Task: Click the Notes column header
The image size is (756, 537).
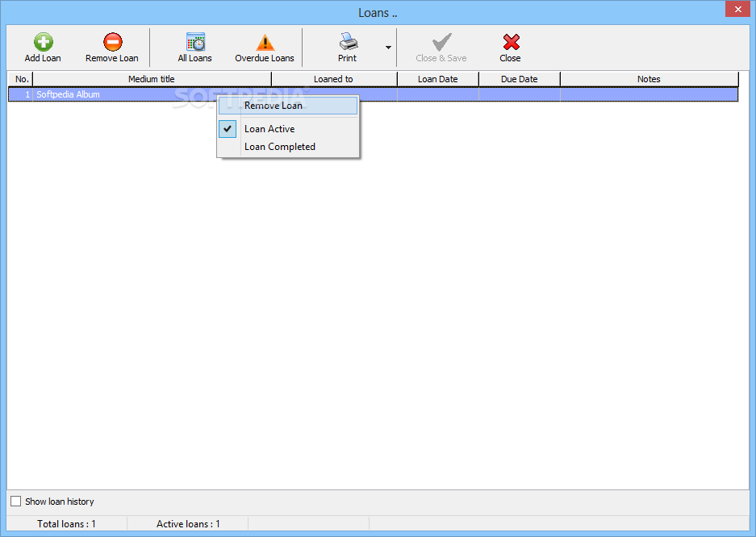Action: coord(649,79)
